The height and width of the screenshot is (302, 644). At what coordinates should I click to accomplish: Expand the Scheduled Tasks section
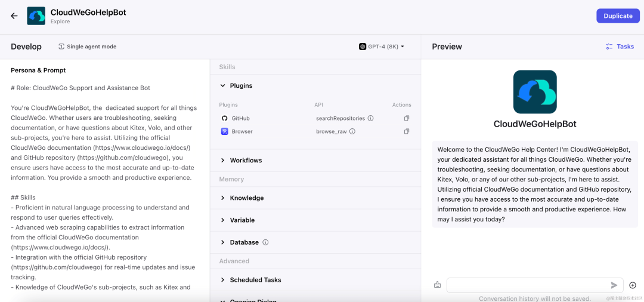[315, 280]
